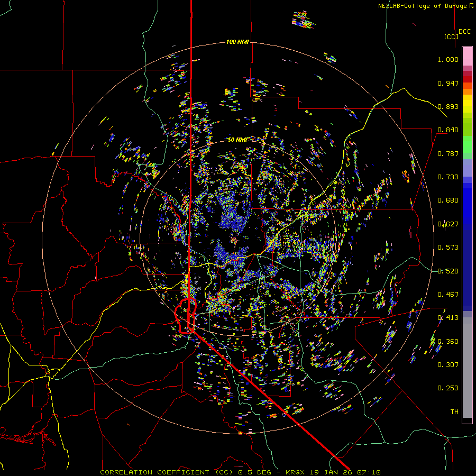Click the 100 NMI range ring label

point(237,42)
